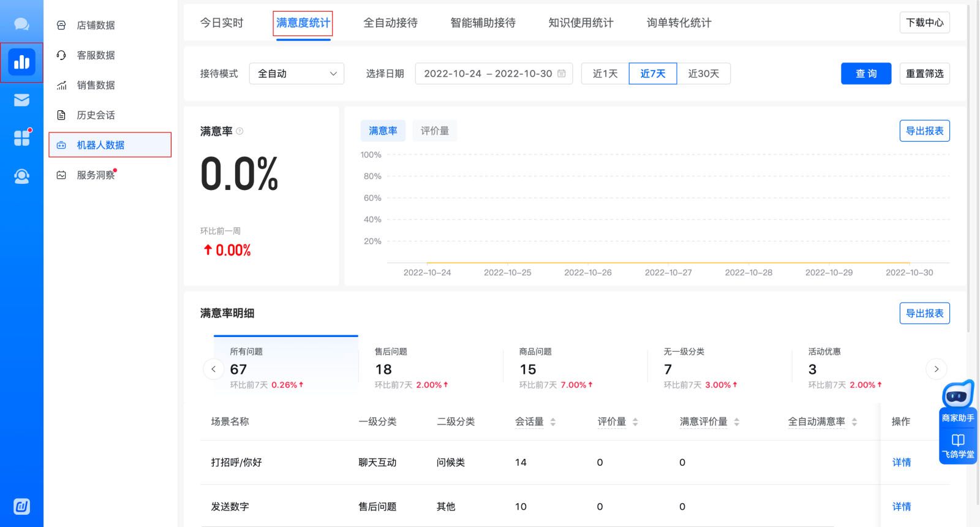The image size is (980, 527).
Task: Switch to 全自动接待 tab
Action: coord(391,23)
